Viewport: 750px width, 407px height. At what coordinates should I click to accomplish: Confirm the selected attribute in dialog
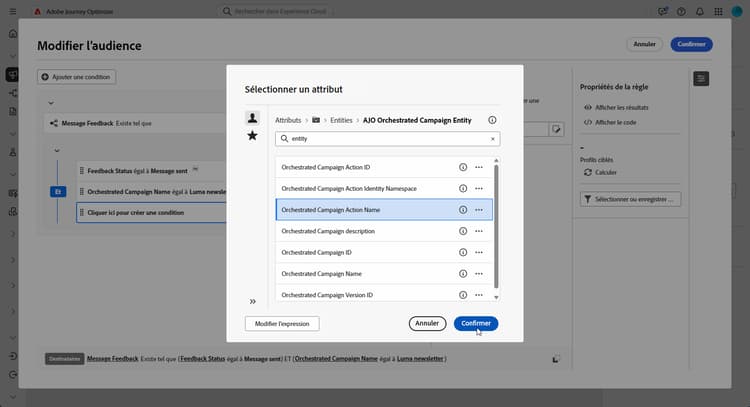[x=476, y=324]
